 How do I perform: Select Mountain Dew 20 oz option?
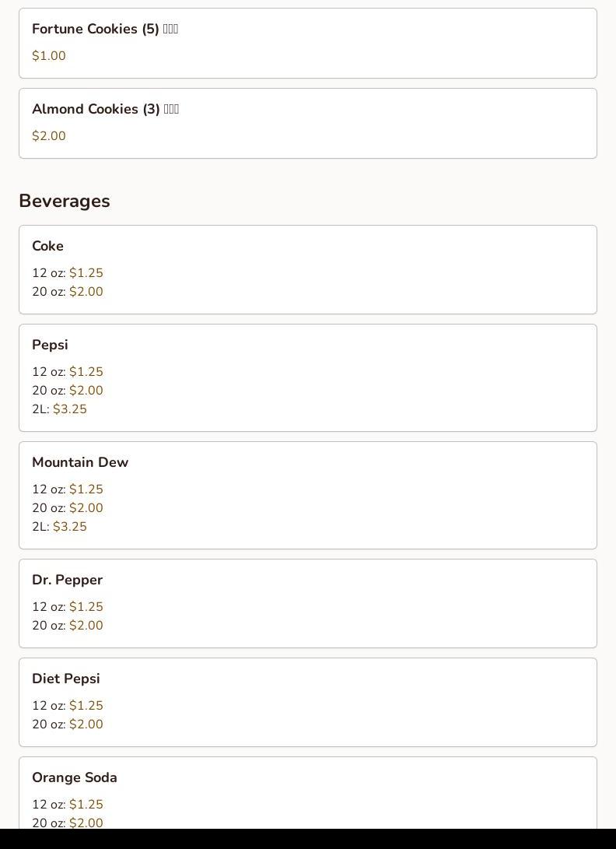[x=86, y=508]
